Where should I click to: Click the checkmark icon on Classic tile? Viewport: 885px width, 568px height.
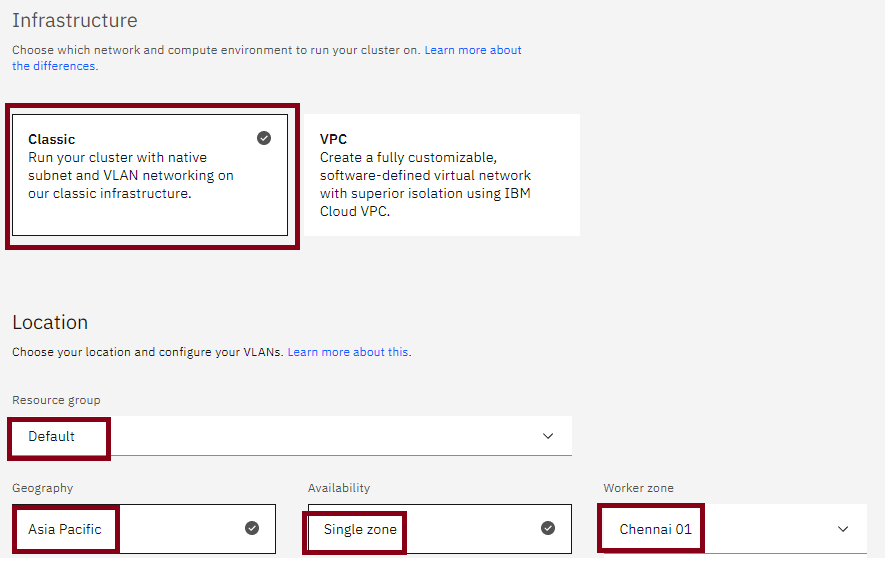click(264, 138)
